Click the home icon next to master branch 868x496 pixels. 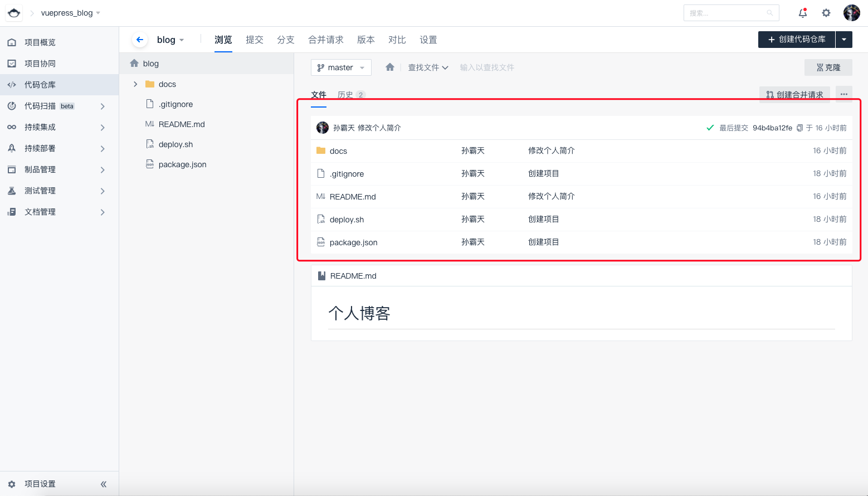pyautogui.click(x=390, y=67)
